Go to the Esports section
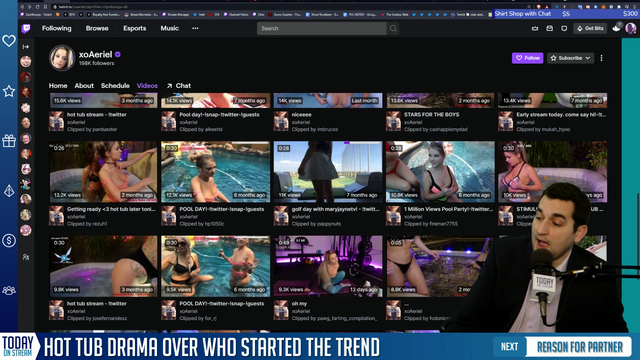Viewport: 640px width, 360px height. point(134,28)
